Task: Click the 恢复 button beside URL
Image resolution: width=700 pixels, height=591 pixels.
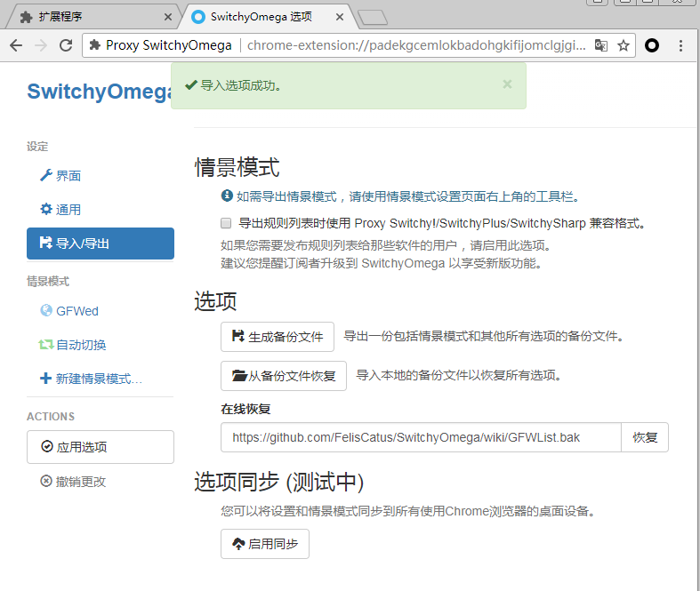Action: pos(645,437)
